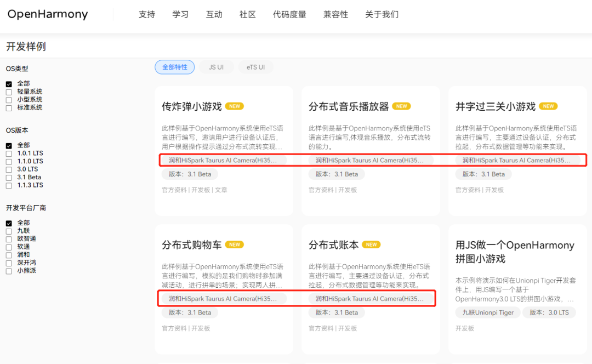The image size is (592, 364).
Task: Open the 社区 menu
Action: click(248, 14)
